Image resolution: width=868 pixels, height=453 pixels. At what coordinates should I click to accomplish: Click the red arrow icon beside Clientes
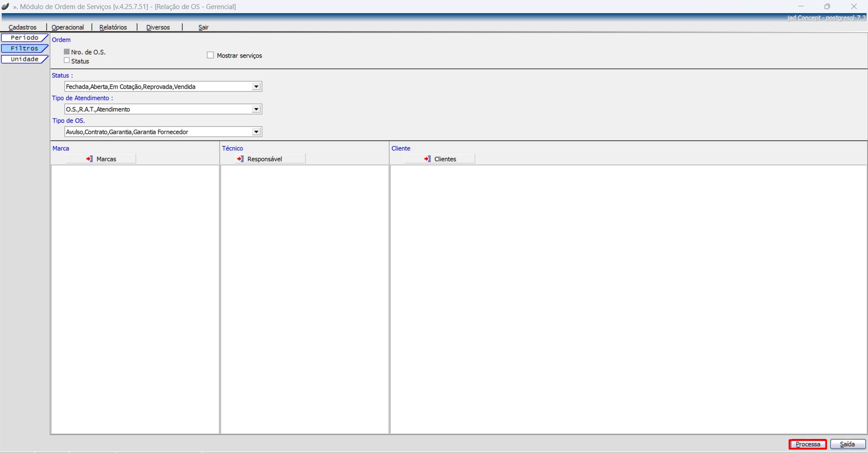tap(427, 159)
